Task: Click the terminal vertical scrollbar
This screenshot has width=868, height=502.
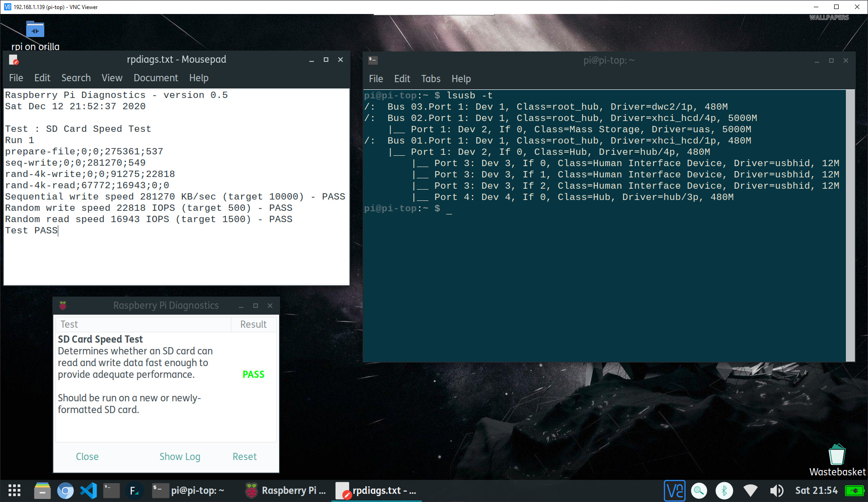Action: (x=850, y=226)
